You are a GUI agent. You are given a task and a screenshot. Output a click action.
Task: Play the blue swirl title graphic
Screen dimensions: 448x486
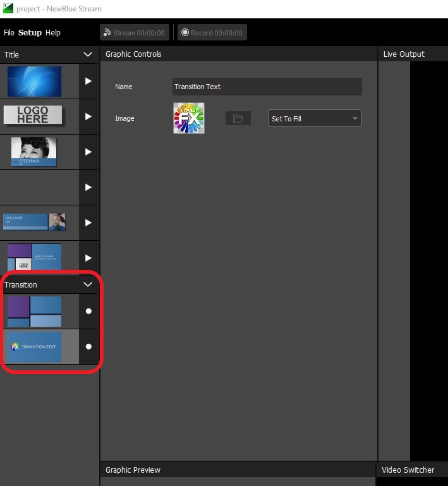[88, 81]
